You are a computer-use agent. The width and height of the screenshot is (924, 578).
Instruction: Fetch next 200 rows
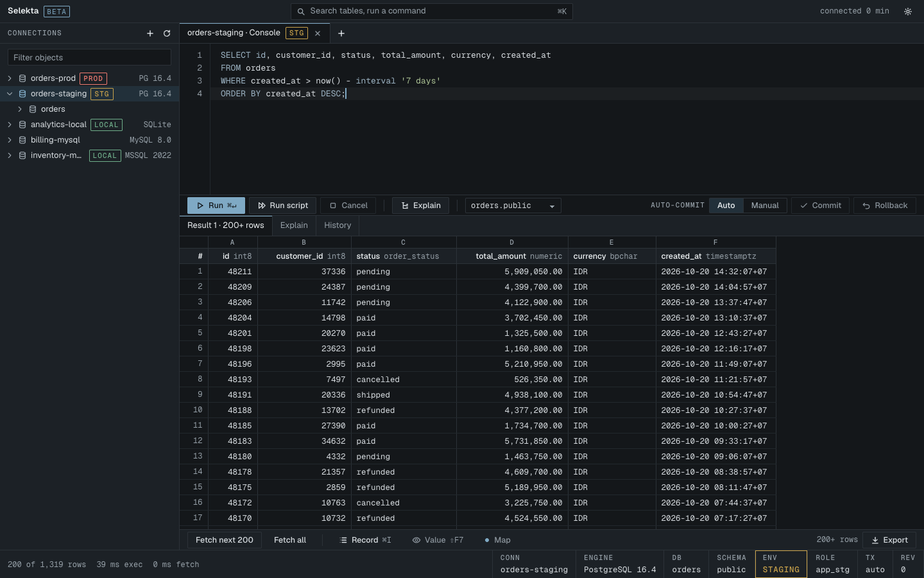point(225,540)
